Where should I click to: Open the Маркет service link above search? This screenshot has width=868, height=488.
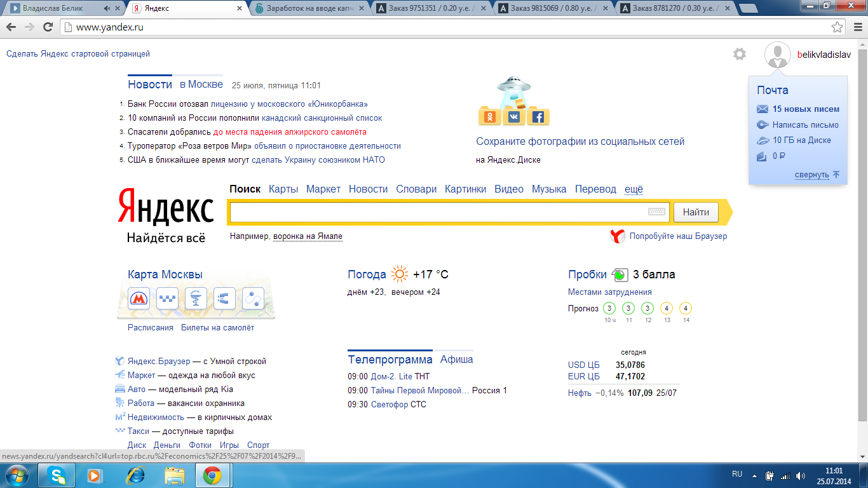[323, 189]
